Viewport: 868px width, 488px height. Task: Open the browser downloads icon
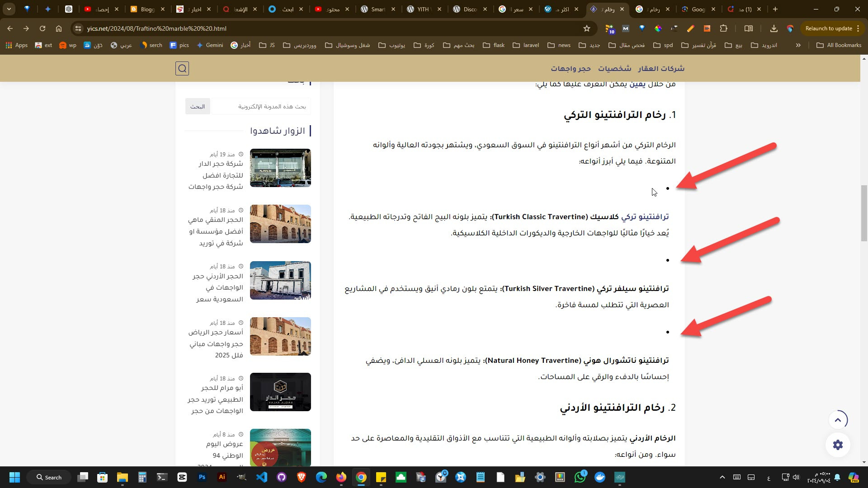(774, 28)
